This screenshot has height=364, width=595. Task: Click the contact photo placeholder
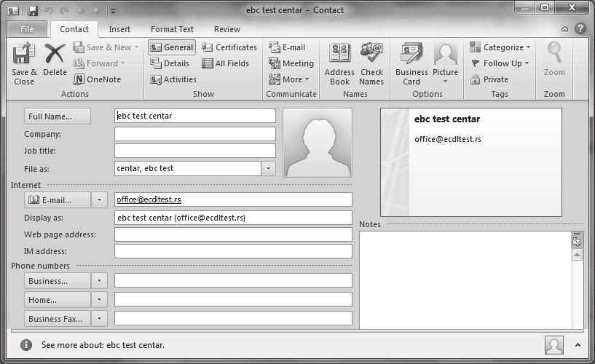click(318, 143)
